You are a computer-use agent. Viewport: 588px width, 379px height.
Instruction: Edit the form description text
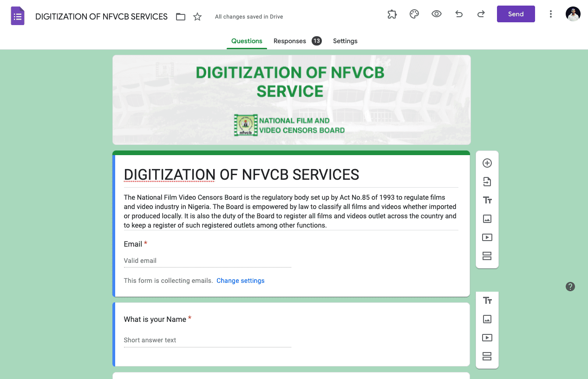pyautogui.click(x=291, y=211)
